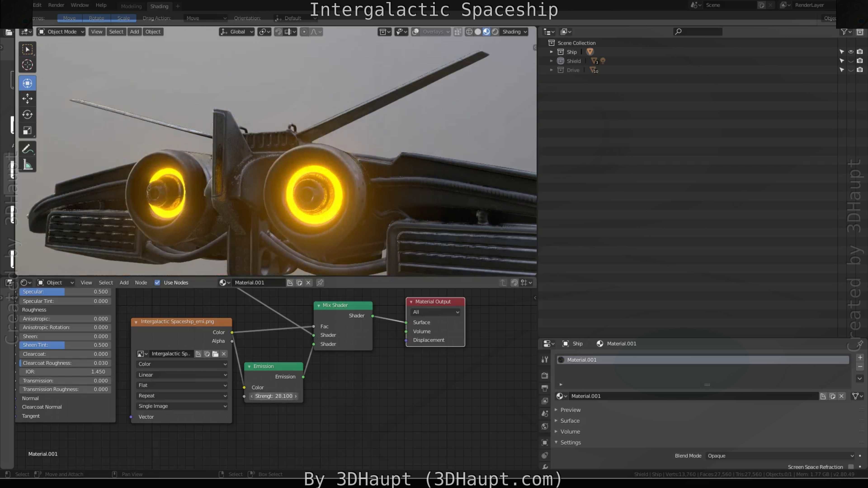Select the Scale tool icon
Viewport: 868px width, 488px height.
(x=27, y=131)
